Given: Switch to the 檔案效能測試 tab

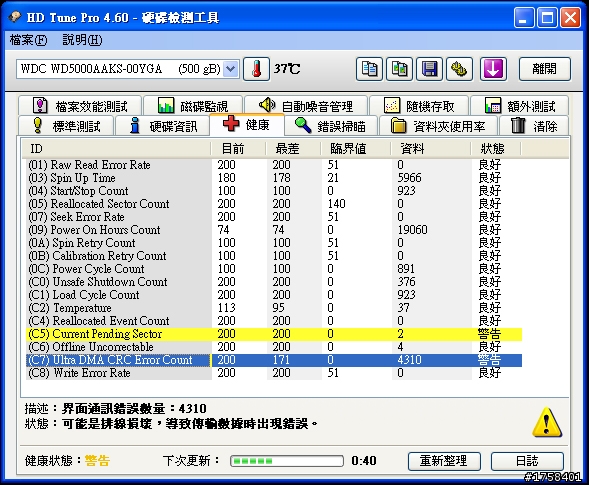Looking at the screenshot, I should (x=80, y=106).
